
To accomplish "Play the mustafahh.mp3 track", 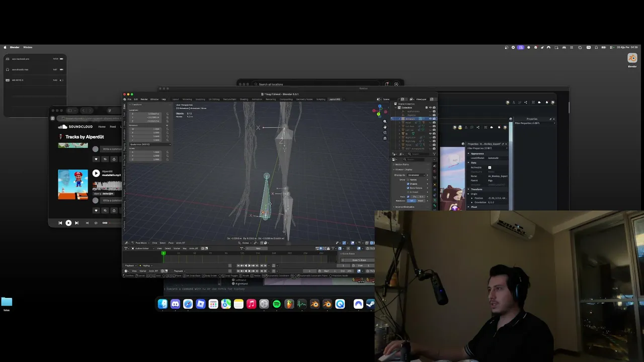I will tap(96, 173).
